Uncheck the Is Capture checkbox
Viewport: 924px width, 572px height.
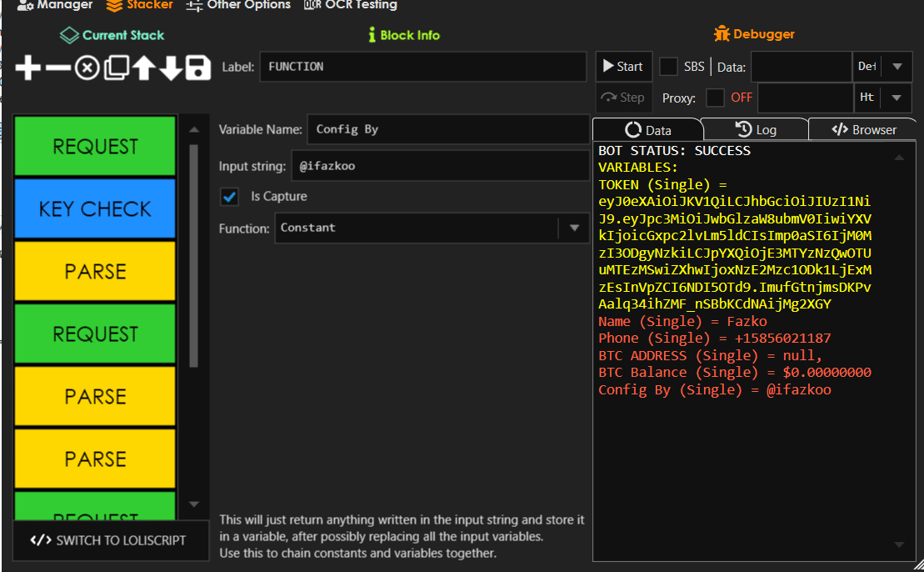click(231, 197)
